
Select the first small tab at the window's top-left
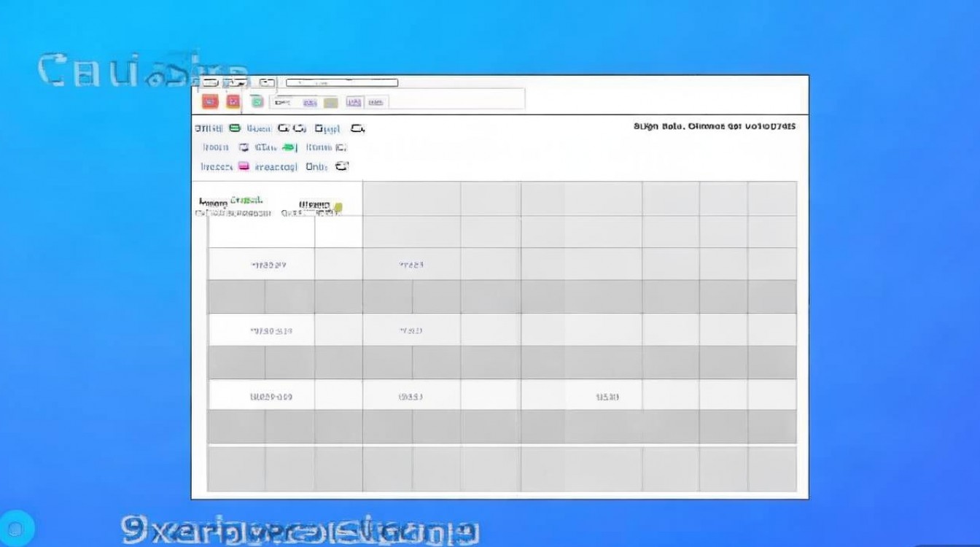point(211,82)
